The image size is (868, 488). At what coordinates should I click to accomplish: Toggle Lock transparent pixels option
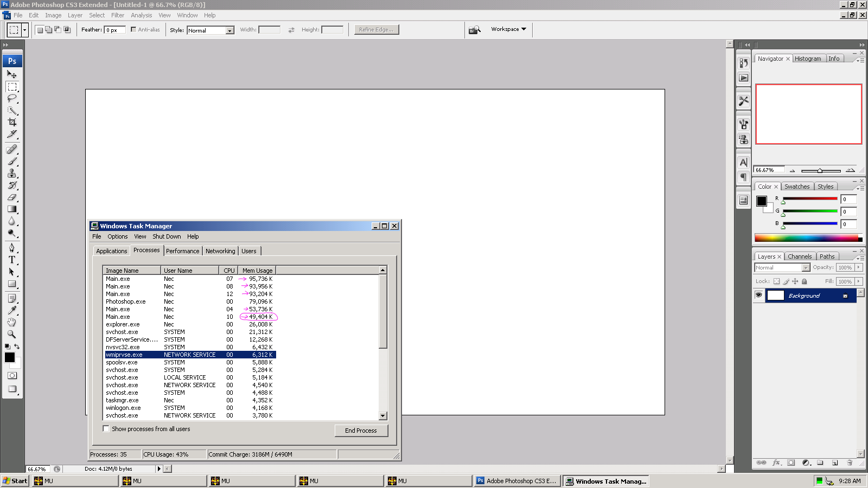point(776,281)
